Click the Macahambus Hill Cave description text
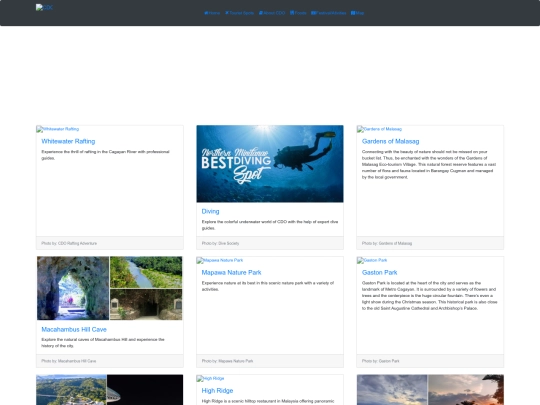The width and height of the screenshot is (540, 405). (103, 343)
